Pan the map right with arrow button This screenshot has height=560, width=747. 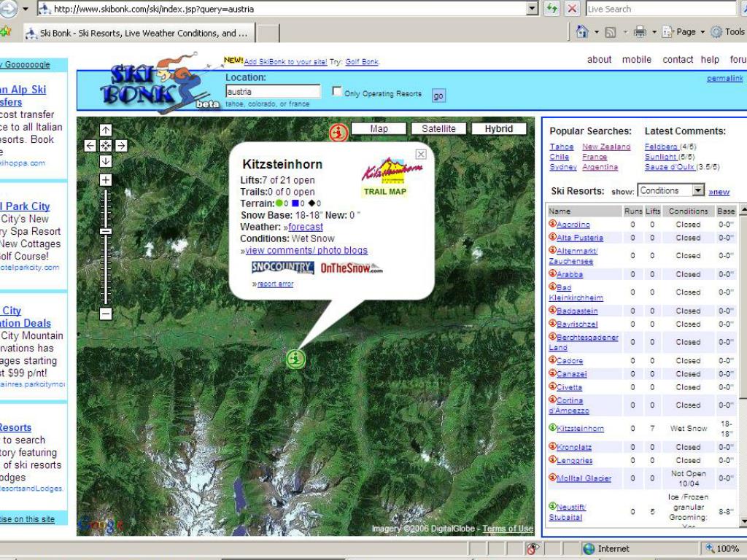click(122, 146)
